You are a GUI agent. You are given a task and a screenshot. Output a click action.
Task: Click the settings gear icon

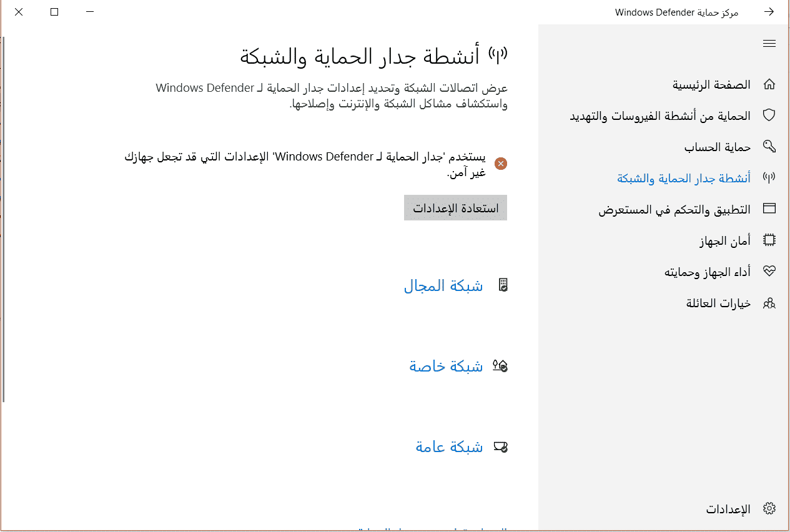769,509
